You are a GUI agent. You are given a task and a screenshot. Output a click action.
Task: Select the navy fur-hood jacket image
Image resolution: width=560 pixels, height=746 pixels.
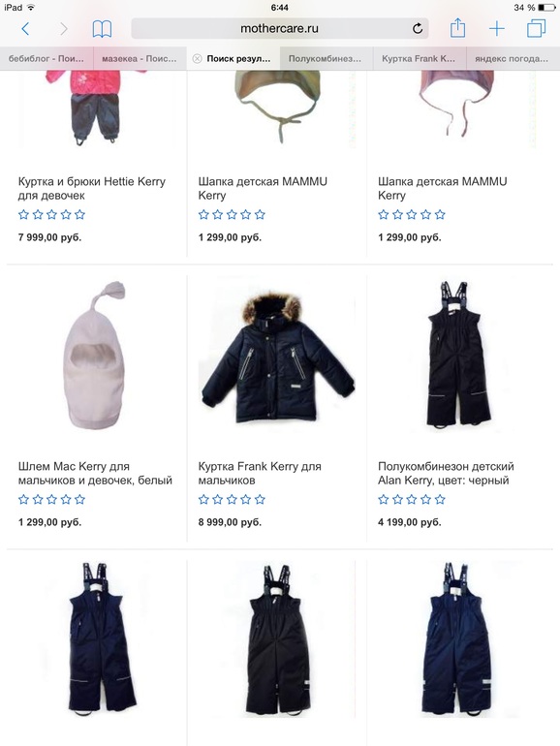pyautogui.click(x=278, y=357)
